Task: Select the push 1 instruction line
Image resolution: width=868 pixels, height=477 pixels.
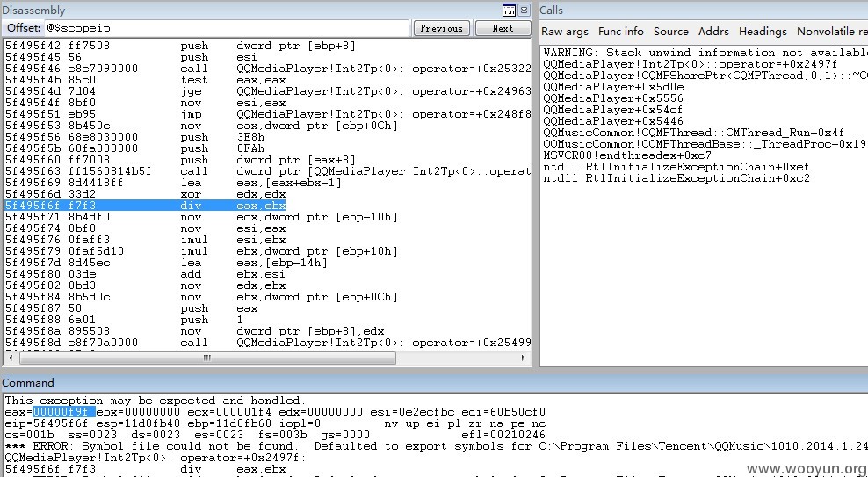Action: (x=124, y=320)
